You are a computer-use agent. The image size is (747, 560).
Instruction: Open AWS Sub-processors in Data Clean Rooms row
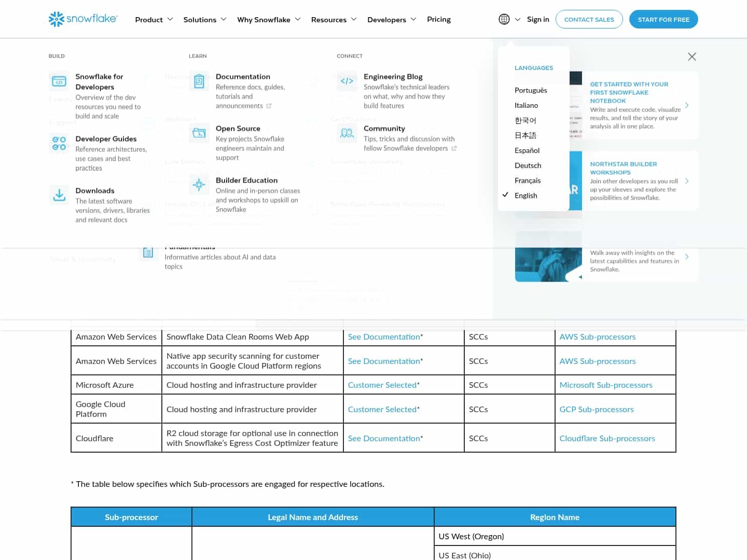[598, 337]
